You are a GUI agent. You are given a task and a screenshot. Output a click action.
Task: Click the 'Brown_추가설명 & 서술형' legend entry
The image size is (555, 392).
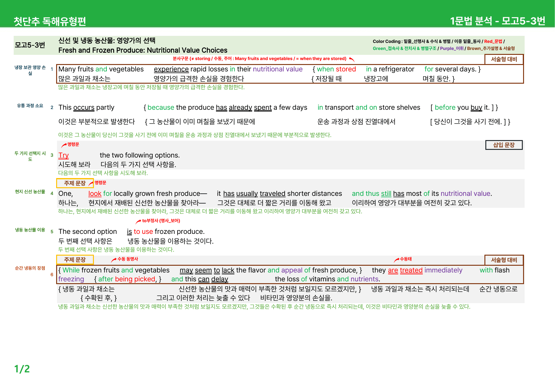(491, 48)
